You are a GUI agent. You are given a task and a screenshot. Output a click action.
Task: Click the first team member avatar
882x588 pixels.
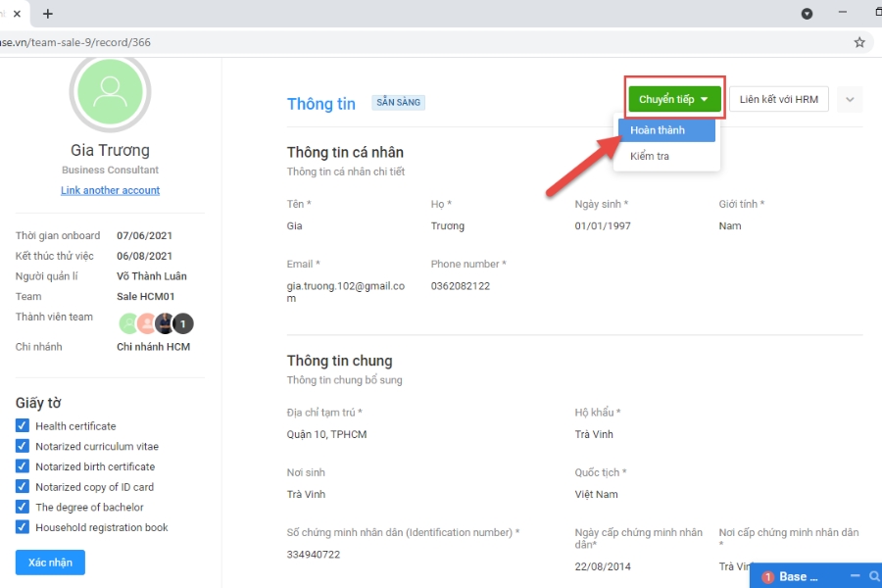[128, 323]
